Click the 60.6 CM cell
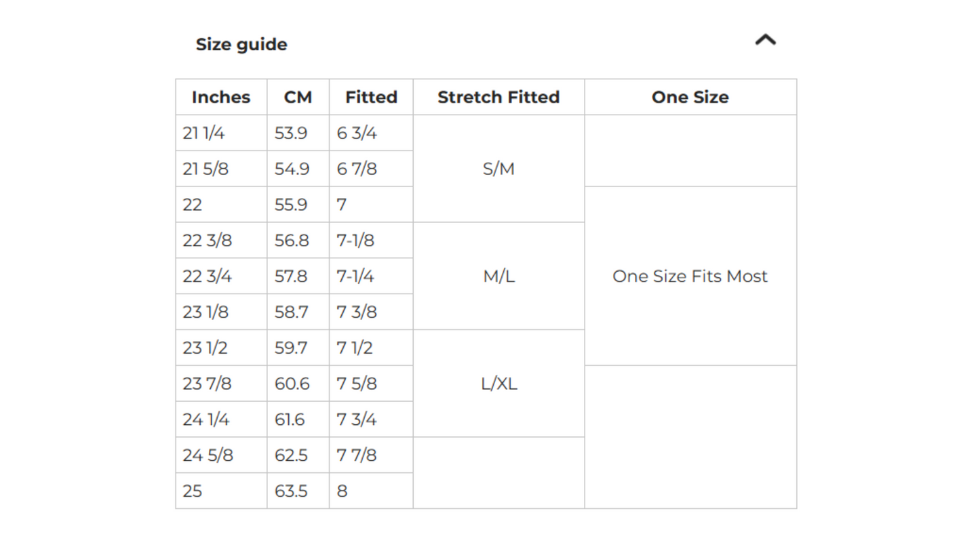The image size is (980, 551). 292,384
